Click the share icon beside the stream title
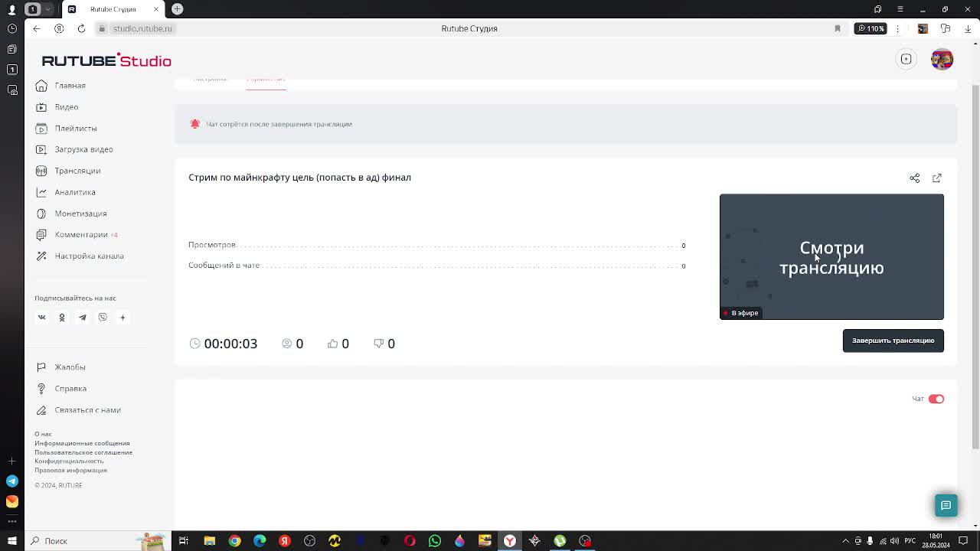The width and height of the screenshot is (980, 551). (914, 178)
